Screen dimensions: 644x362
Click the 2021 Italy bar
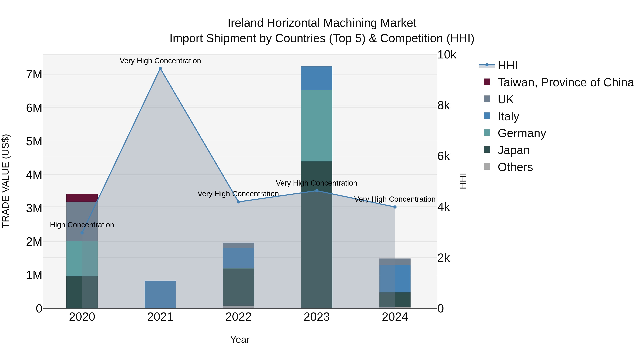coord(160,294)
